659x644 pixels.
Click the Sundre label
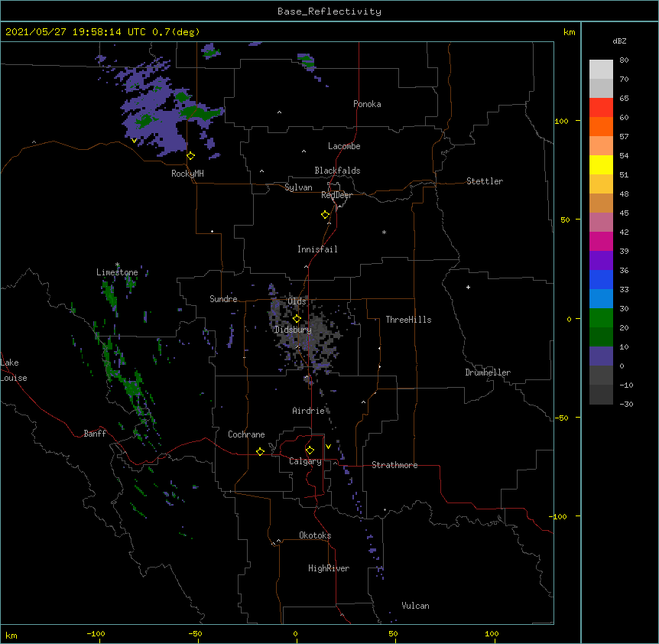pyautogui.click(x=223, y=299)
